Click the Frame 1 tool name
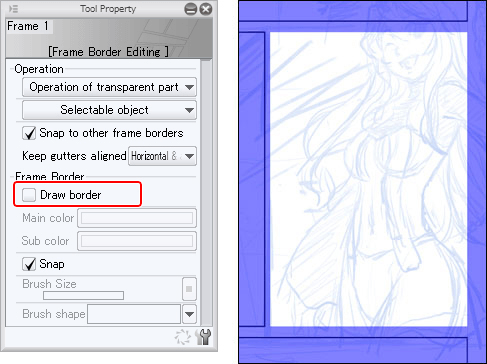Screen dimensions: 487x364 pos(28,26)
